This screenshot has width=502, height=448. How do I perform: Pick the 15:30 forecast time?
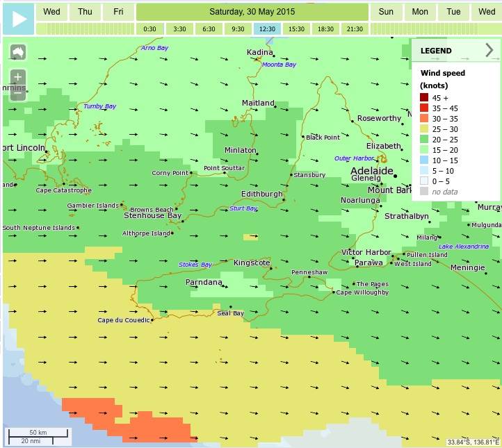click(296, 29)
